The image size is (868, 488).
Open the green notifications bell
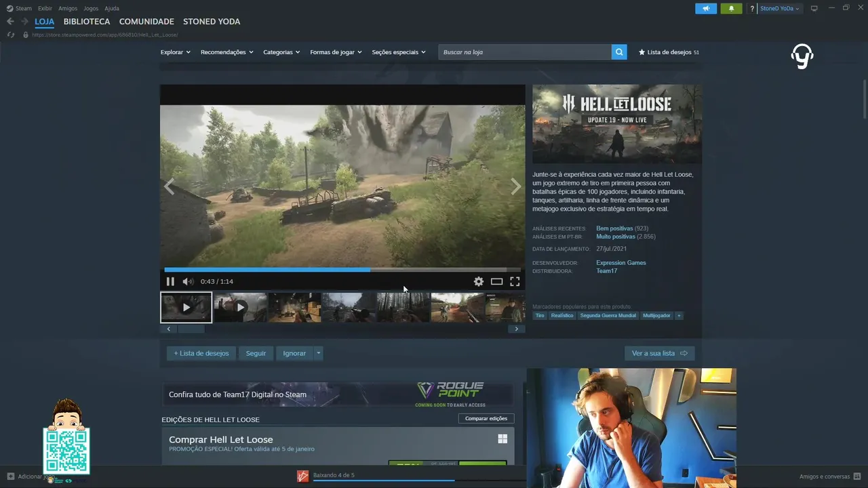pos(731,8)
